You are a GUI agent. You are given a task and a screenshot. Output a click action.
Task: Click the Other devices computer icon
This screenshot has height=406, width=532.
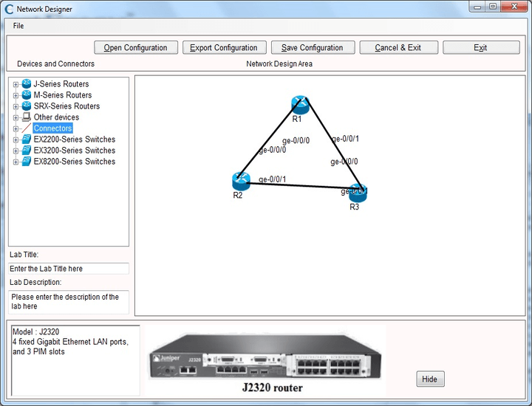point(27,117)
